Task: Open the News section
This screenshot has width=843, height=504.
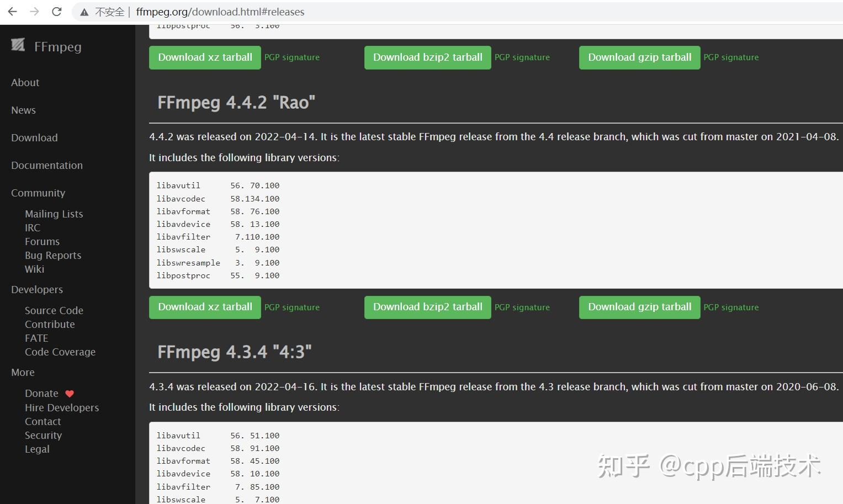Action: (23, 110)
